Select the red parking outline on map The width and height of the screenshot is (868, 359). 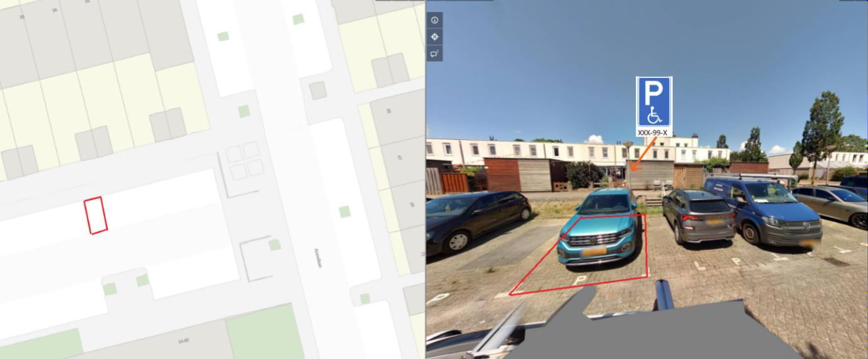point(96,215)
